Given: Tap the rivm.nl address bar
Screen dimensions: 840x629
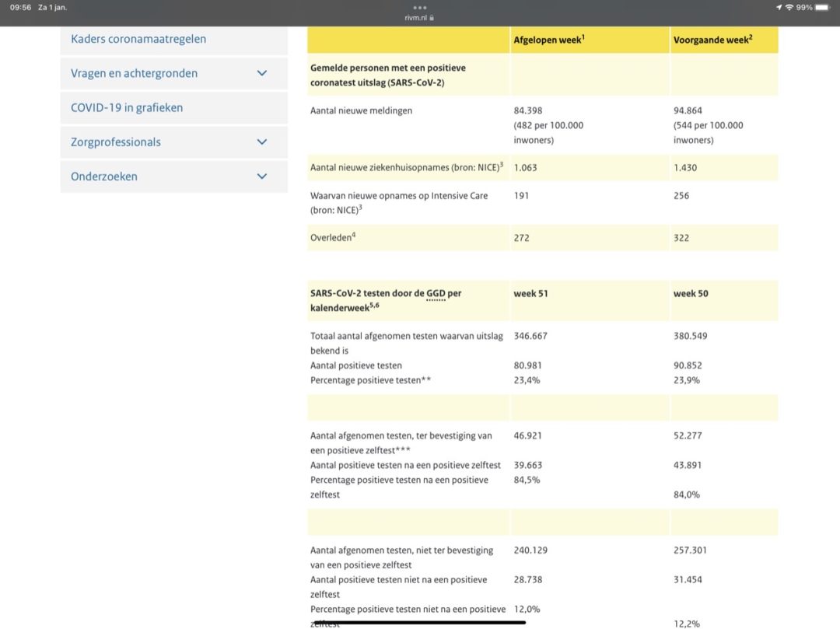Looking at the screenshot, I should pyautogui.click(x=419, y=18).
